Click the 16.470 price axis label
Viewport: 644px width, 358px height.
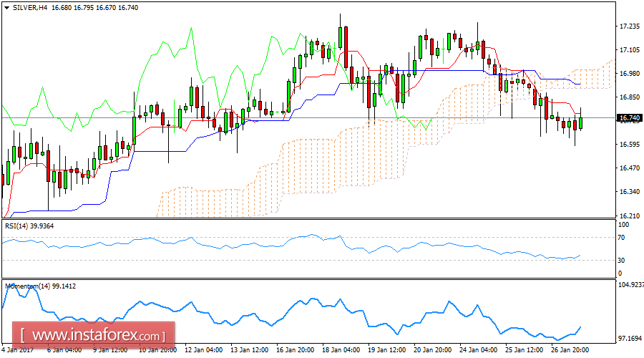[x=630, y=168]
